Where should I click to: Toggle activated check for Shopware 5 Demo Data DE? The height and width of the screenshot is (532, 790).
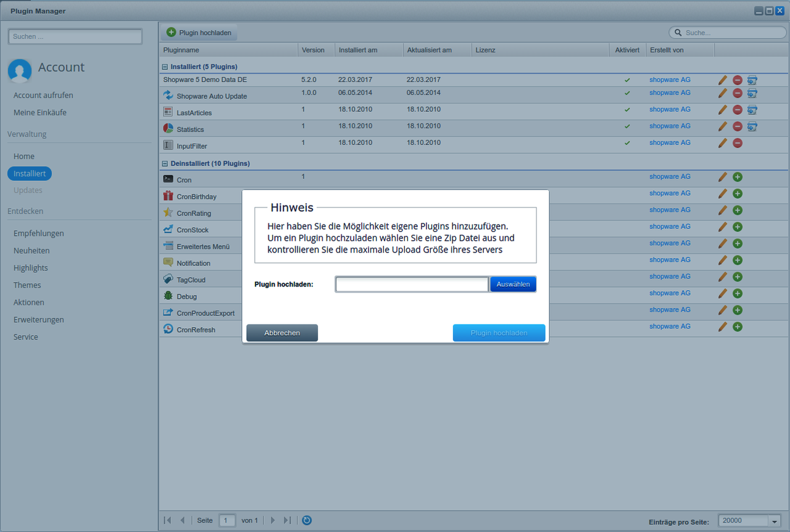627,80
